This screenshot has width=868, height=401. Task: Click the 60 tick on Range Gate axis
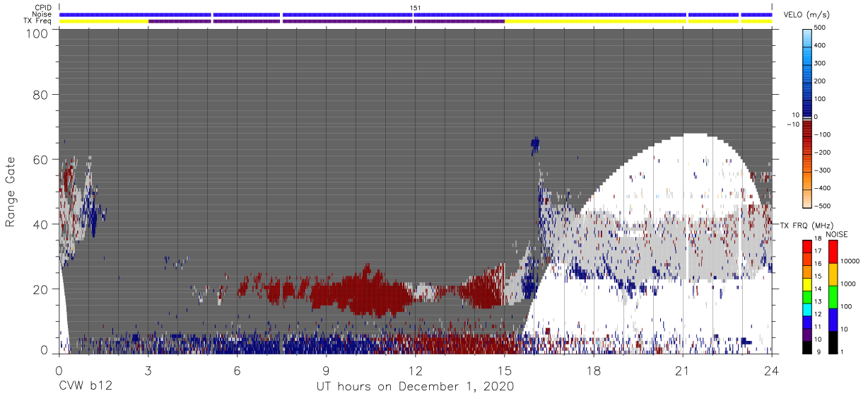pos(41,159)
